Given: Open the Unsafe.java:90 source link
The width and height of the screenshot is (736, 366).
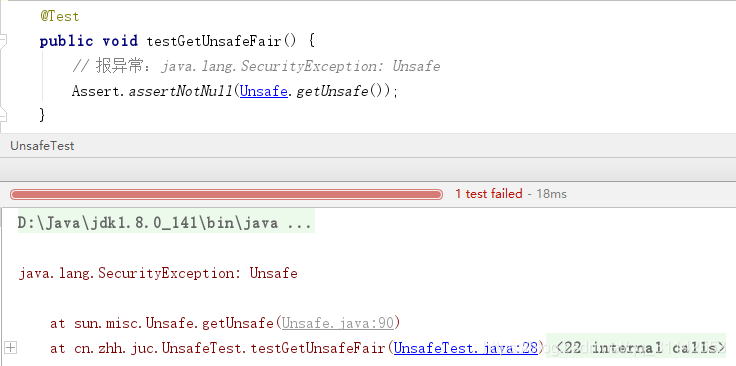Looking at the screenshot, I should [x=338, y=323].
